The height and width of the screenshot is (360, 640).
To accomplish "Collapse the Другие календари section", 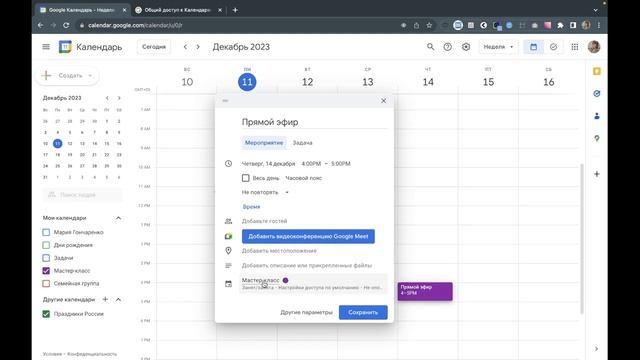I will (118, 299).
